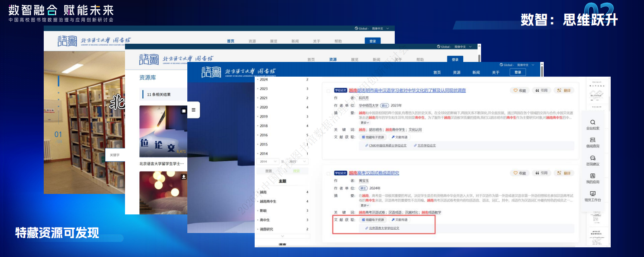Viewport: 644px width, 257px height.
Task: Click 翻译 button on 越南高考汉语试卷成语研究
Action: point(564,173)
